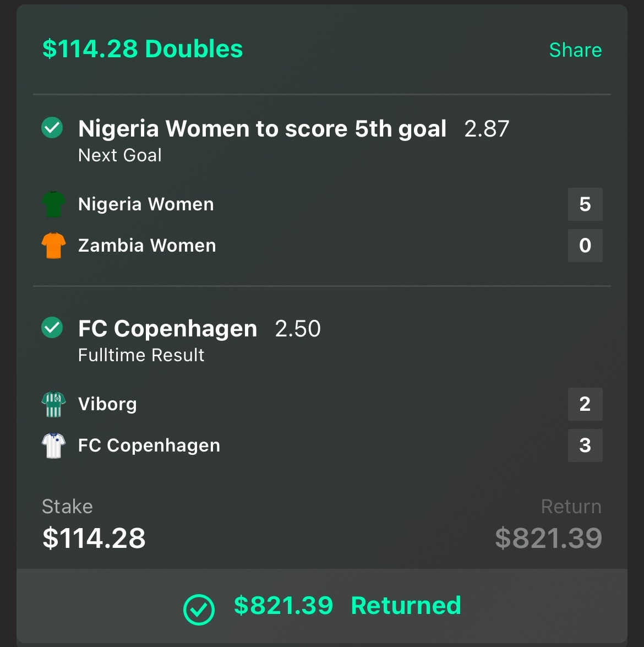Click the 2.87 odds value
This screenshot has height=647, width=644.
tap(487, 129)
